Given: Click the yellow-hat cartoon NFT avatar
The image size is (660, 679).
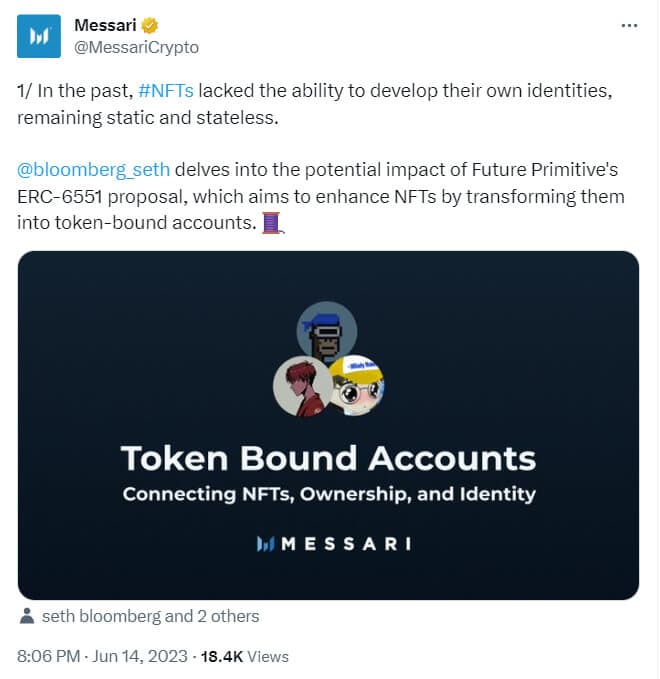Looking at the screenshot, I should click(x=356, y=385).
